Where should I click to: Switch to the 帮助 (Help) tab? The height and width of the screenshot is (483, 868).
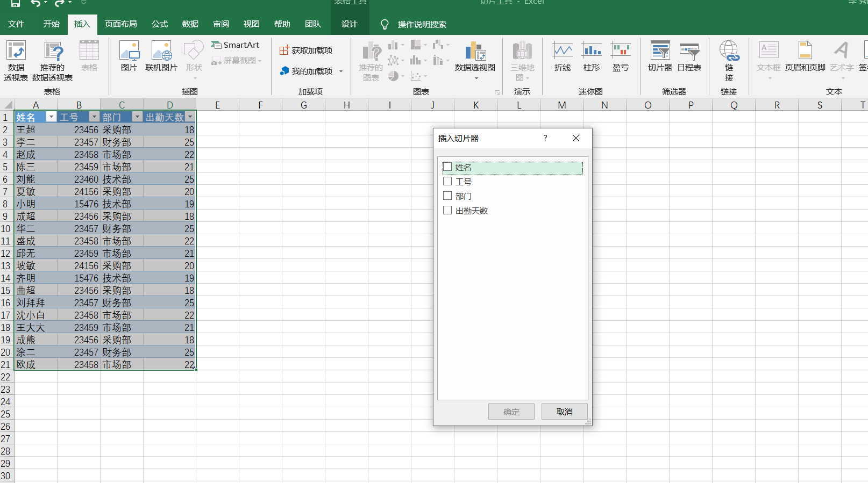282,24
